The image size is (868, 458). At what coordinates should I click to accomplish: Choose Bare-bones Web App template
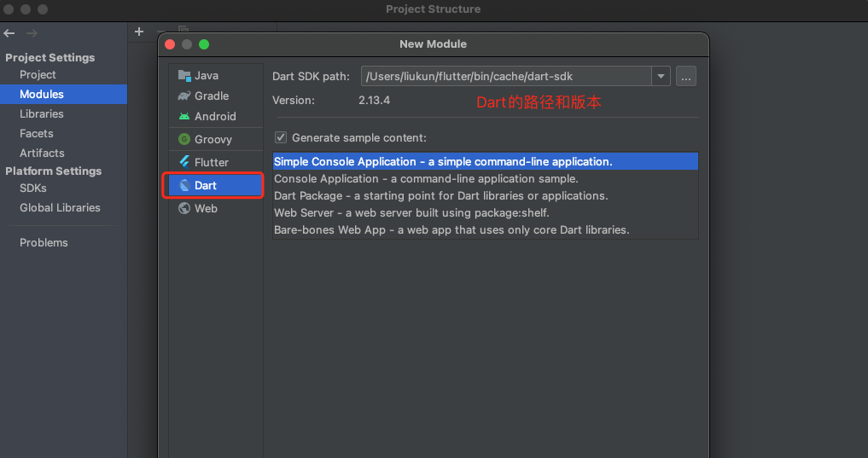pos(451,230)
